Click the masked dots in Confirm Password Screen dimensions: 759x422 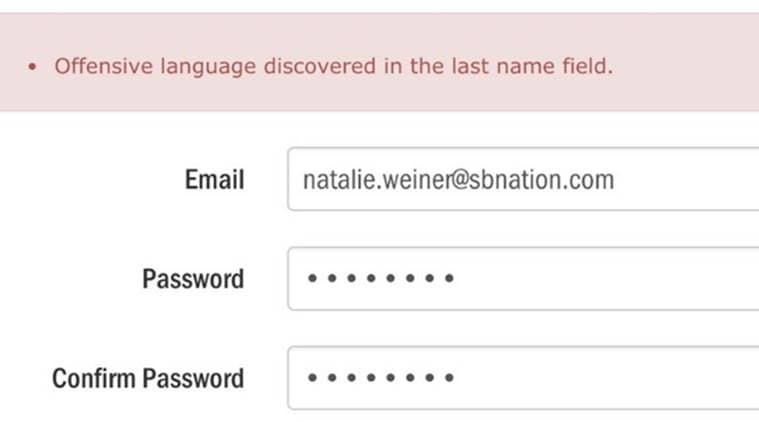381,378
